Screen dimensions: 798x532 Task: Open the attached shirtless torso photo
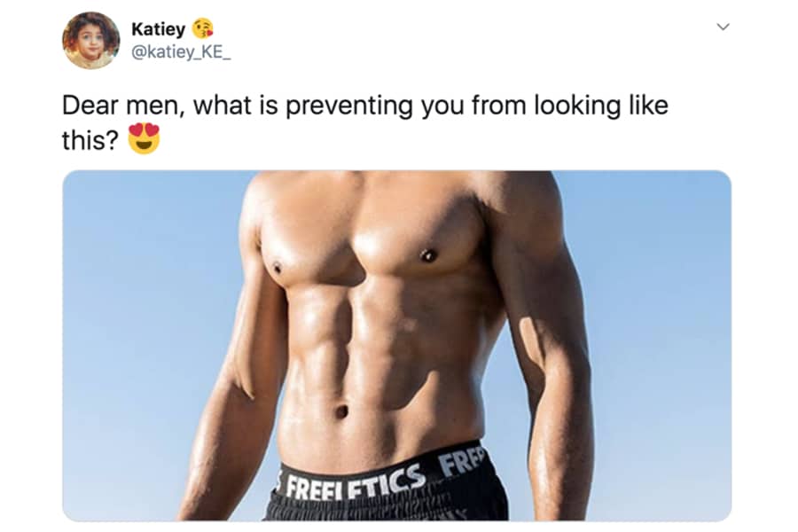pos(397,346)
